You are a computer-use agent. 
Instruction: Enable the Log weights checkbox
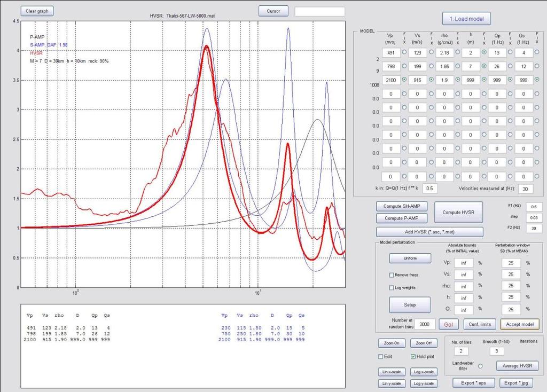(392, 288)
